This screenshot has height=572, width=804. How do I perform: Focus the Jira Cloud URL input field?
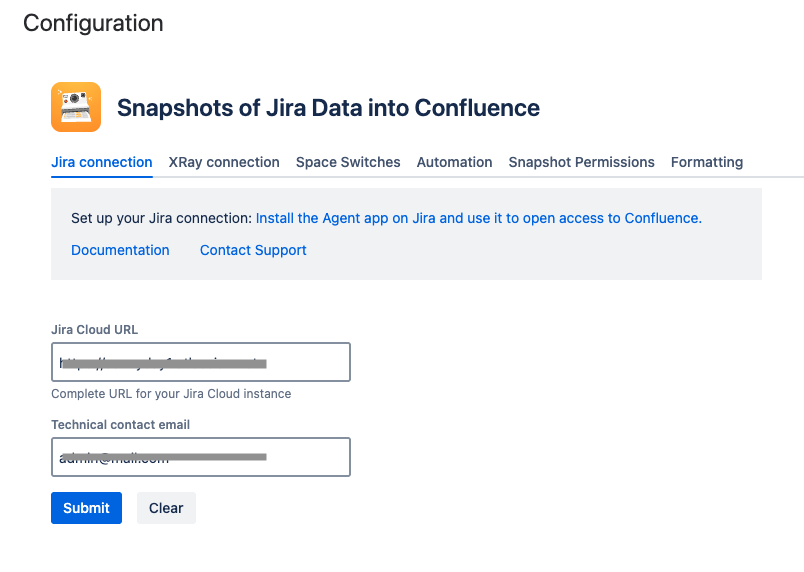pos(200,362)
